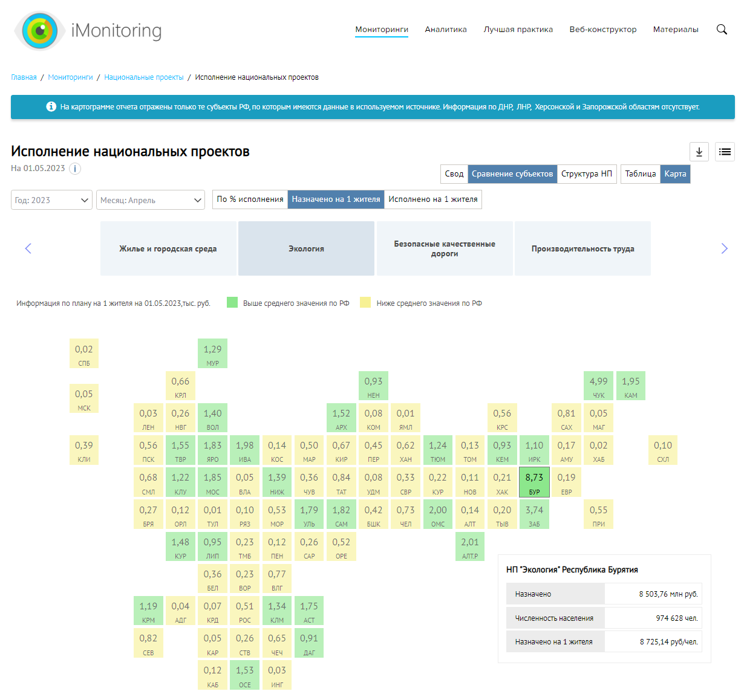Toggle to По % исполнения

click(250, 199)
